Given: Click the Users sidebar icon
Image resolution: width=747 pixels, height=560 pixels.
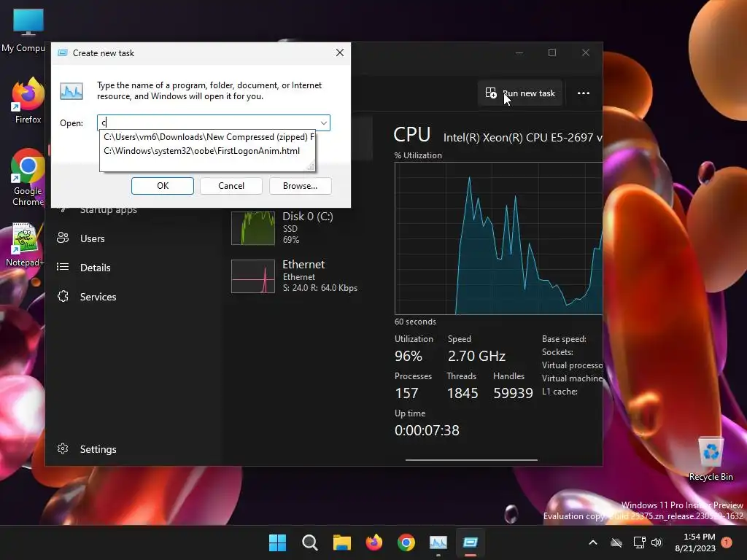Looking at the screenshot, I should tap(63, 238).
